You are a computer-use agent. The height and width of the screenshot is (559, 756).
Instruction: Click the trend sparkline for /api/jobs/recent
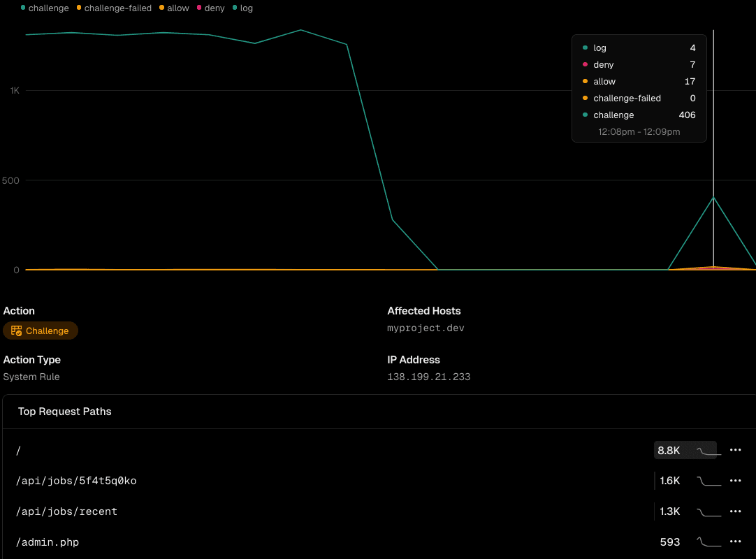(708, 511)
